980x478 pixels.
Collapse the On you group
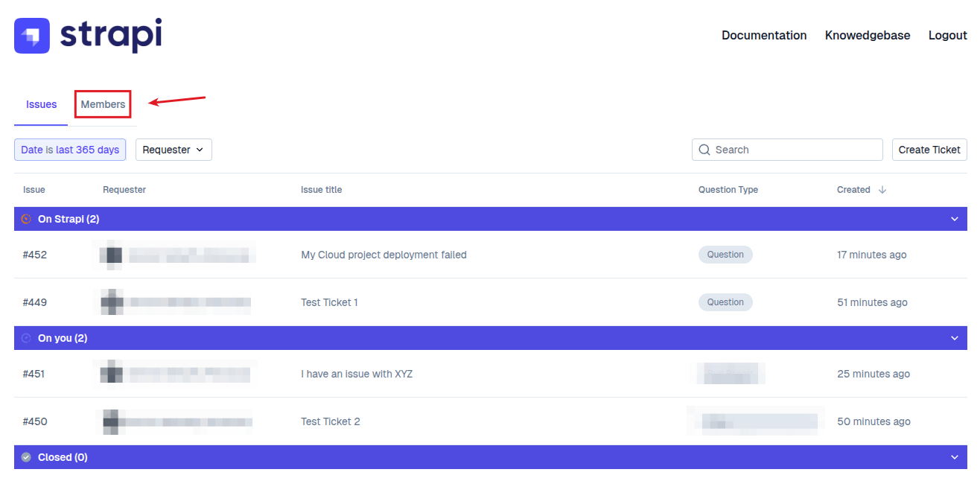pos(955,338)
